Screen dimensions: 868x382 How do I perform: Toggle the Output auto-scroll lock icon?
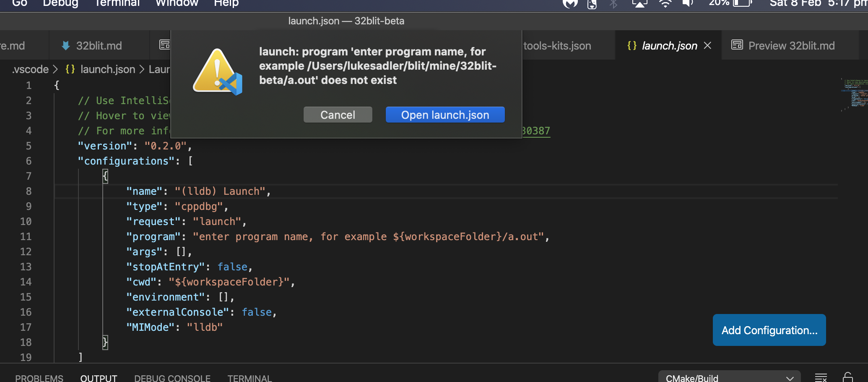pos(847,377)
